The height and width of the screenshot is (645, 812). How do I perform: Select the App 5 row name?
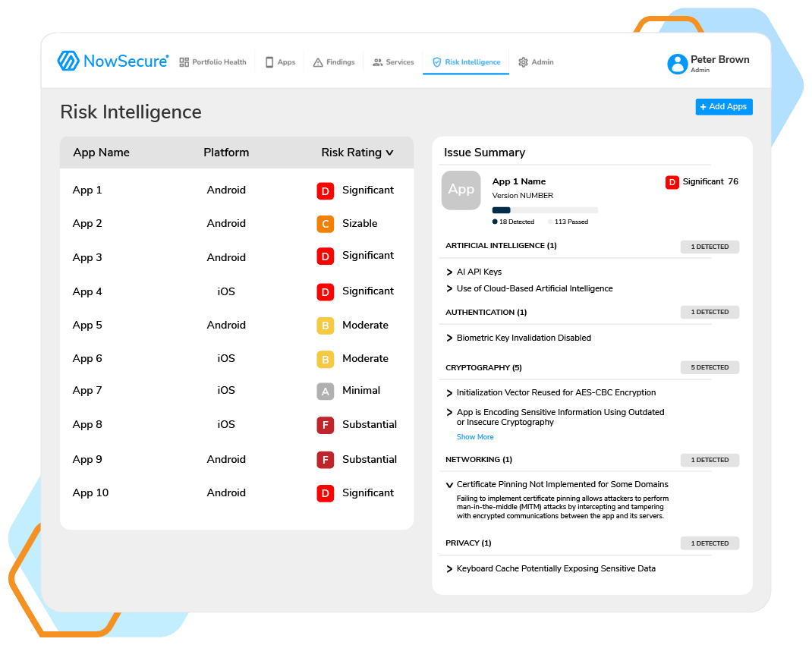tap(87, 325)
